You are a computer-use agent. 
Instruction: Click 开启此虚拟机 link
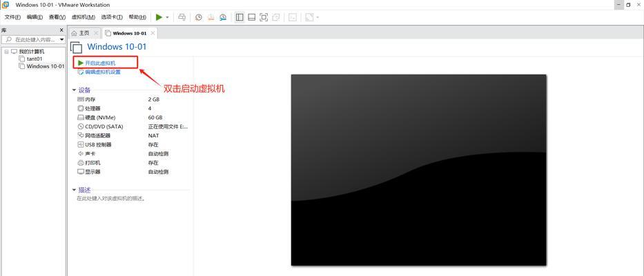[x=100, y=63]
